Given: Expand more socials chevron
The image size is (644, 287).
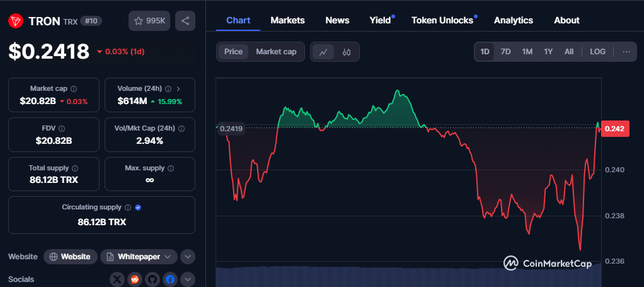Looking at the screenshot, I should click(x=188, y=279).
